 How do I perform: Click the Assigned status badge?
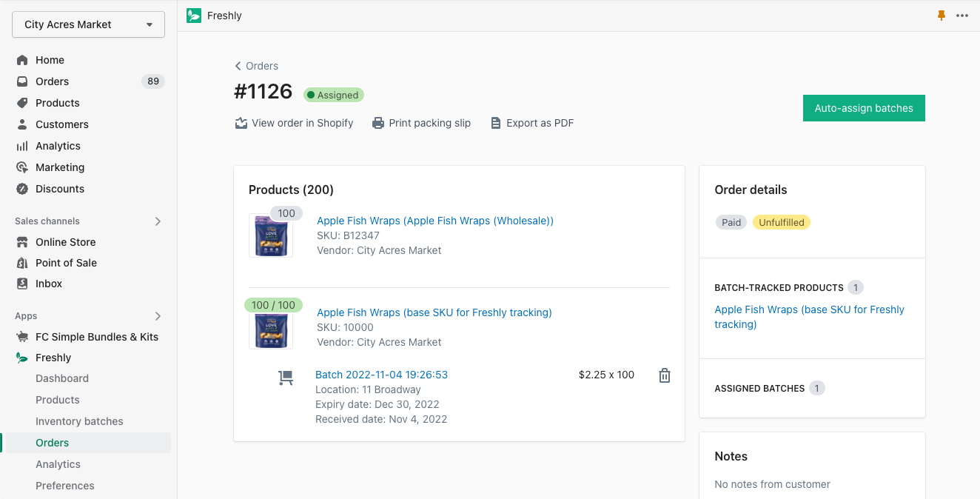click(333, 95)
